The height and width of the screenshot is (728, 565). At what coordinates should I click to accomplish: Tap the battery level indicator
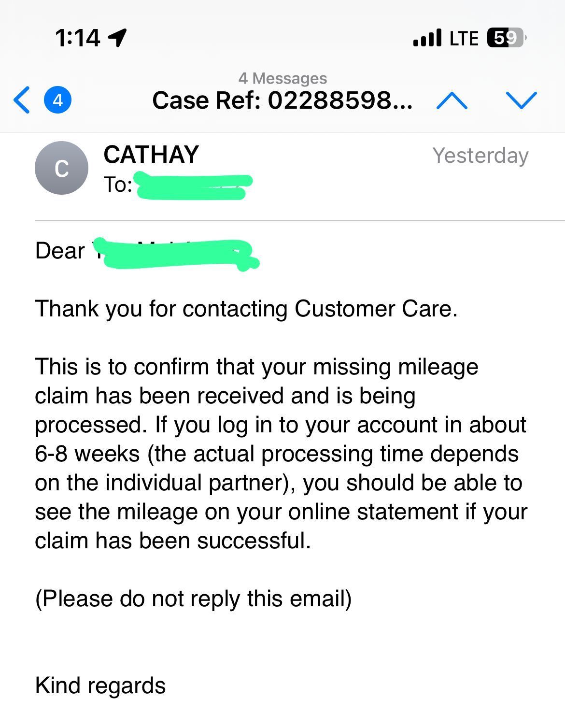(x=505, y=38)
